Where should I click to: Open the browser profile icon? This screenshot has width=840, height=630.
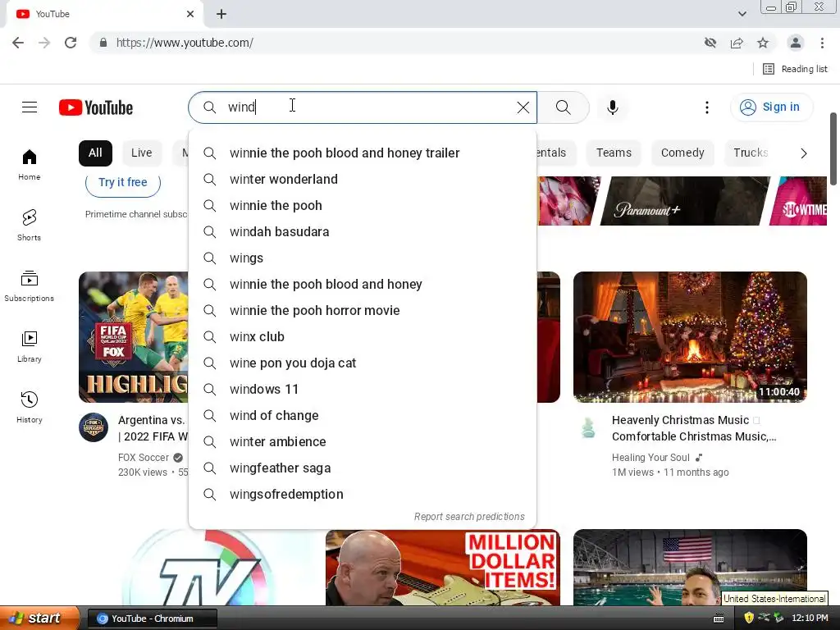(796, 43)
